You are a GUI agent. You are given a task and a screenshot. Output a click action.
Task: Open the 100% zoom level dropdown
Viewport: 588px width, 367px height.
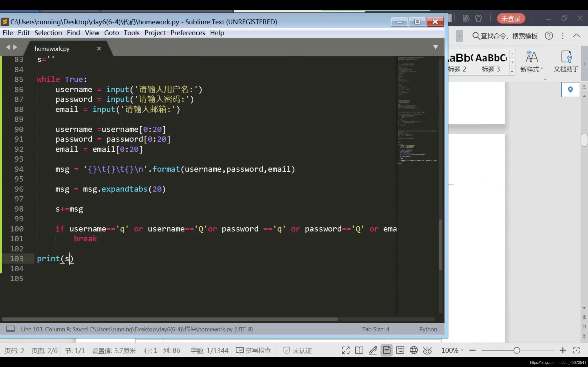452,350
